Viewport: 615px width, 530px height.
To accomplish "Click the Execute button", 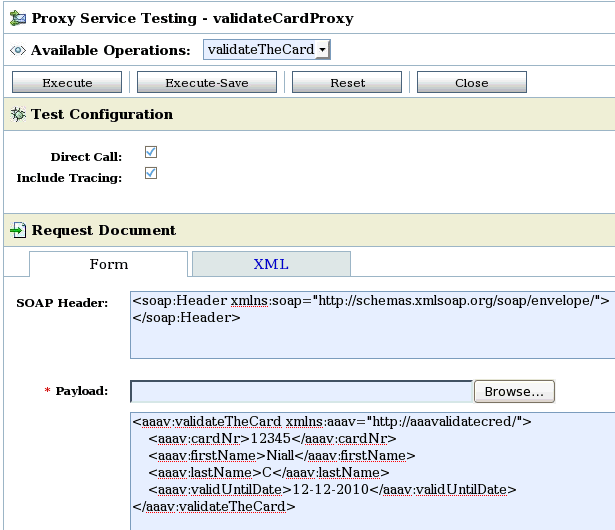I will (x=67, y=82).
